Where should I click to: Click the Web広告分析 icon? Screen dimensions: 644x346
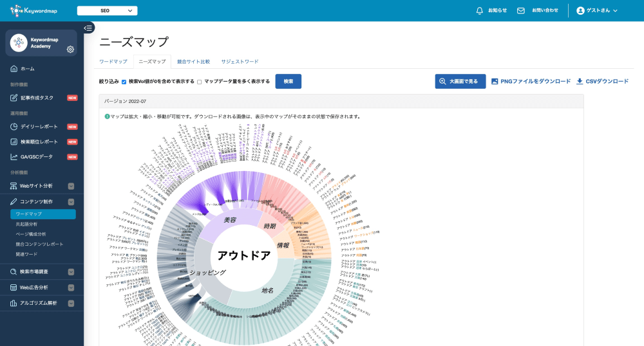(14, 287)
